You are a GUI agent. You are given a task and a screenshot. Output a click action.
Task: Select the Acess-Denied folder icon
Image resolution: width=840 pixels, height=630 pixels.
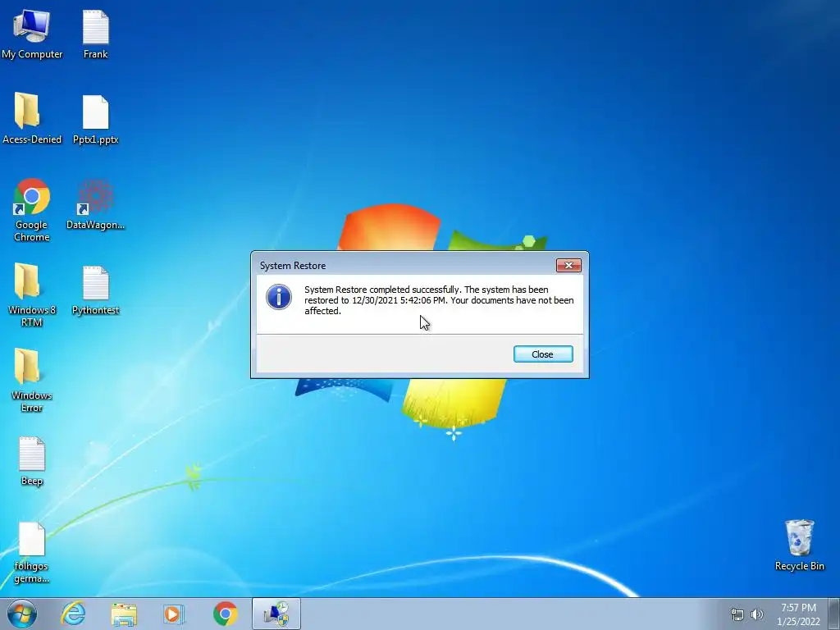32,119
